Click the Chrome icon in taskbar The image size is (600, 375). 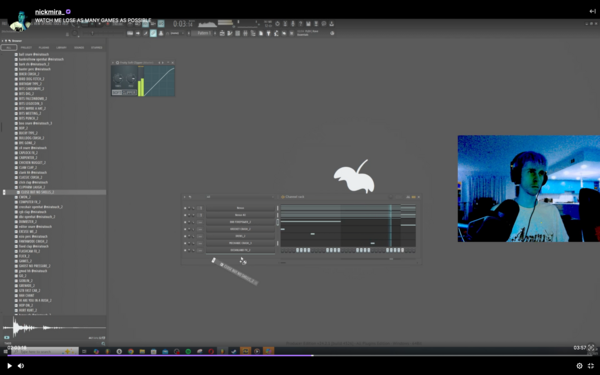130,351
